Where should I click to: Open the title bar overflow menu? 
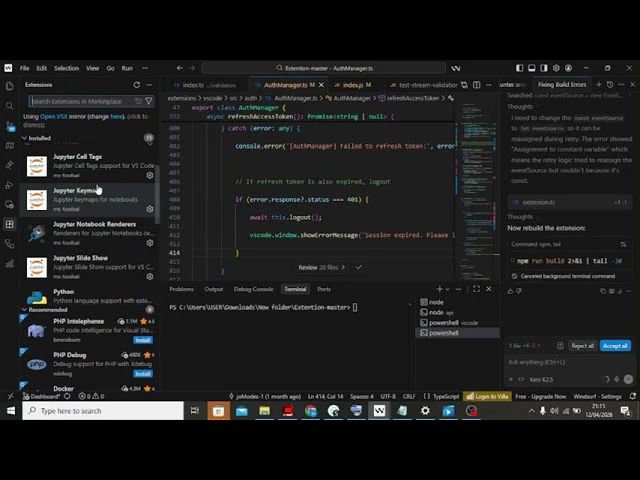(145, 68)
